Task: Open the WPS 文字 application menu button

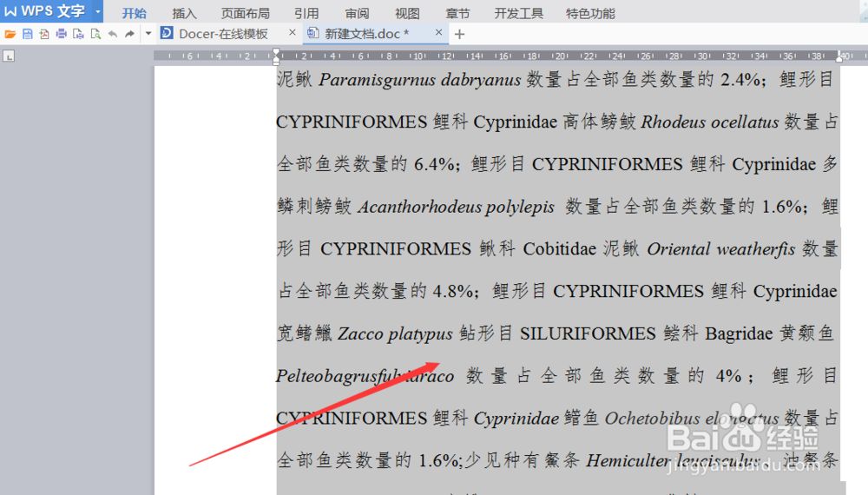Action: point(45,11)
